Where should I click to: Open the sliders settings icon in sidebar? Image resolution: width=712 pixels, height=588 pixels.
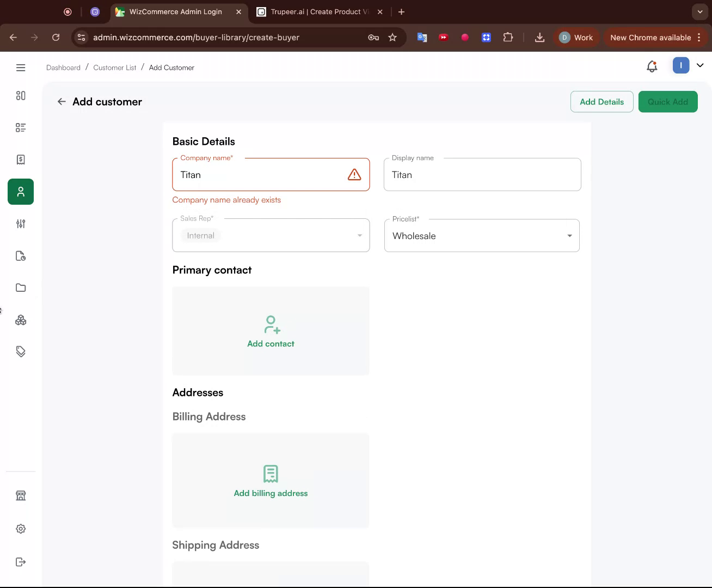pos(21,224)
